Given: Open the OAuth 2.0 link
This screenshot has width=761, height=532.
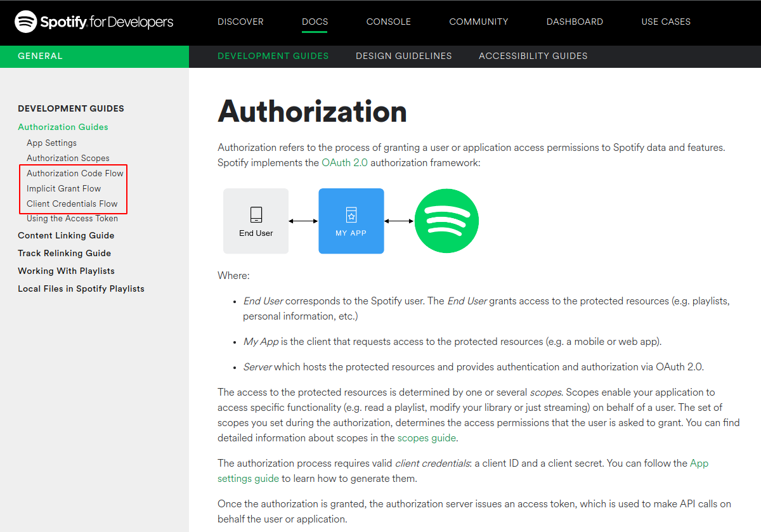Looking at the screenshot, I should (346, 162).
